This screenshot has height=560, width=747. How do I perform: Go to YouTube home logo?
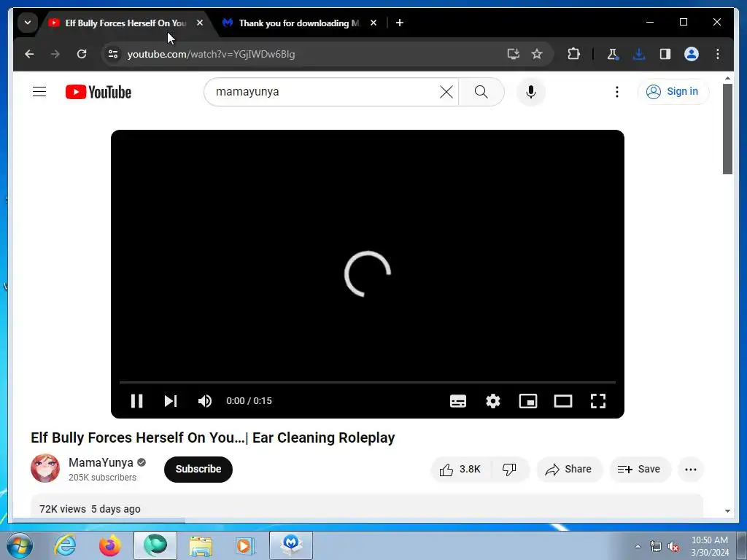[98, 92]
